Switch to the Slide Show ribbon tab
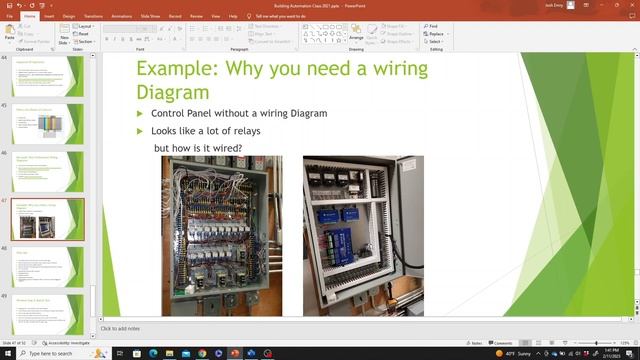The image size is (640, 360). tap(150, 16)
